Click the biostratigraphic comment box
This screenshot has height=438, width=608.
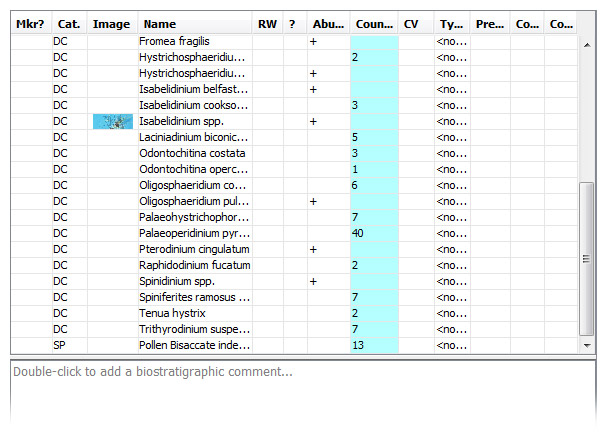click(x=303, y=391)
